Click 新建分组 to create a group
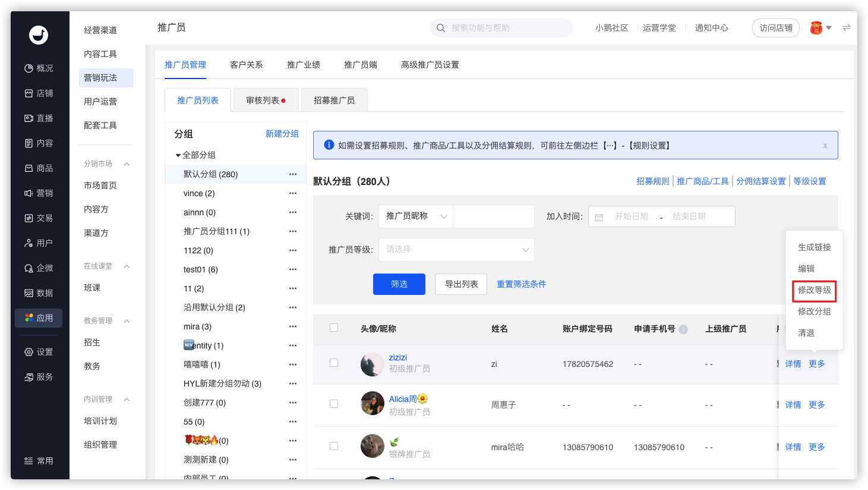This screenshot has height=490, width=868. point(282,134)
